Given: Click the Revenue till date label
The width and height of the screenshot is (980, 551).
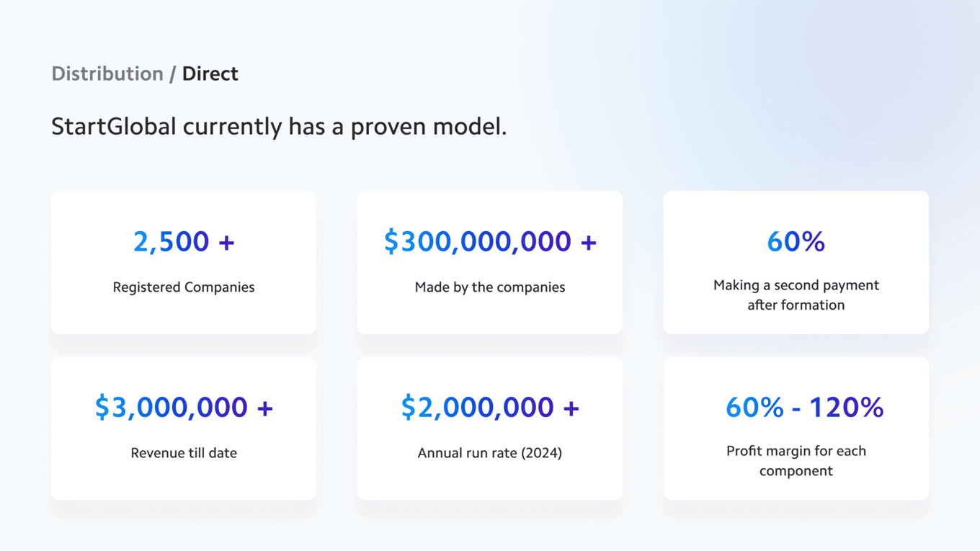Looking at the screenshot, I should coord(184,453).
